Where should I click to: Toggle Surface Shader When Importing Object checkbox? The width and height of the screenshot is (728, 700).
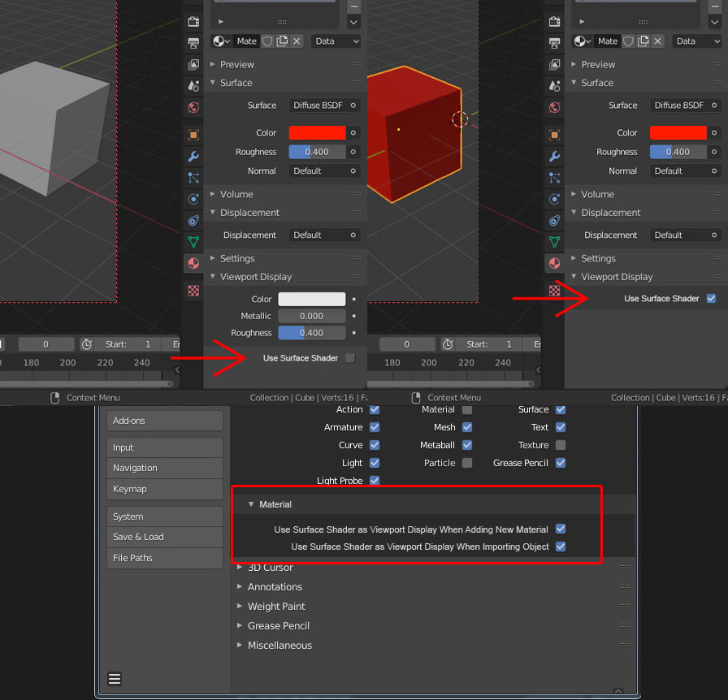(x=561, y=547)
